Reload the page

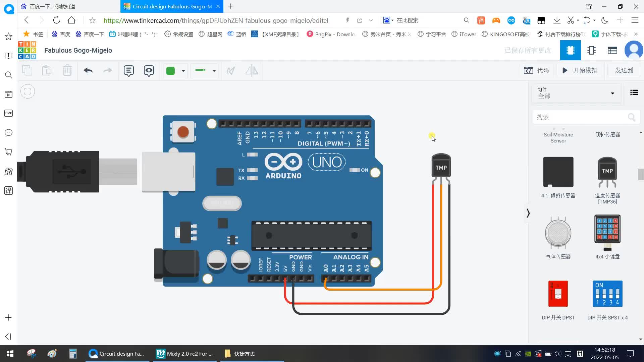tap(56, 20)
